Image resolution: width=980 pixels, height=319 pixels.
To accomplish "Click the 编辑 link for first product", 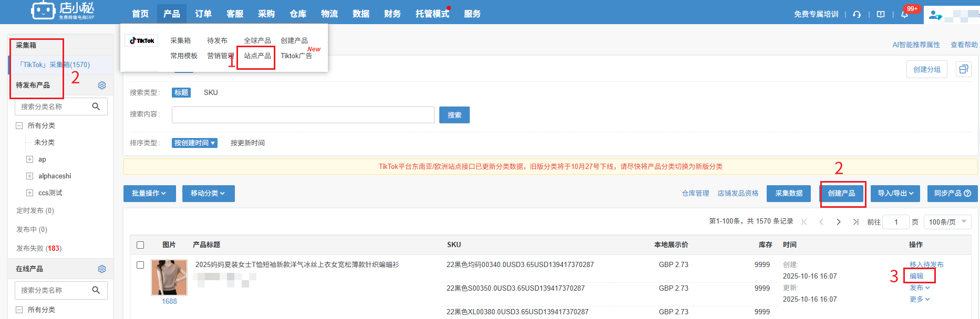I will pos(916,276).
